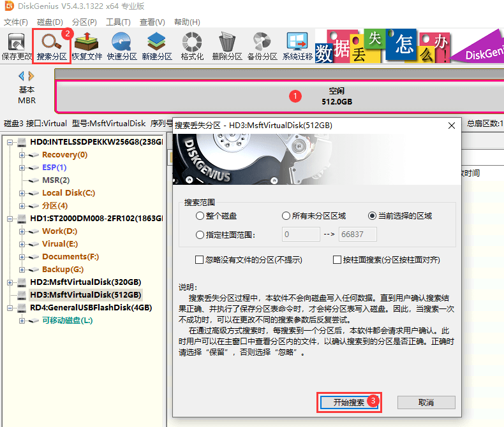This screenshot has width=504, height=427.
Task: Expand the Documents(F:) tree node
Action: pyautogui.click(x=22, y=257)
